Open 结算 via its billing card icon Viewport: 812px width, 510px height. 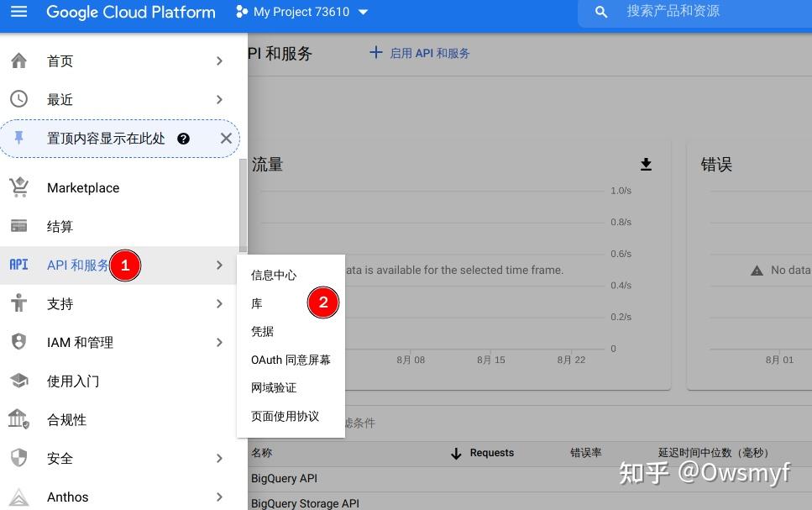(18, 226)
